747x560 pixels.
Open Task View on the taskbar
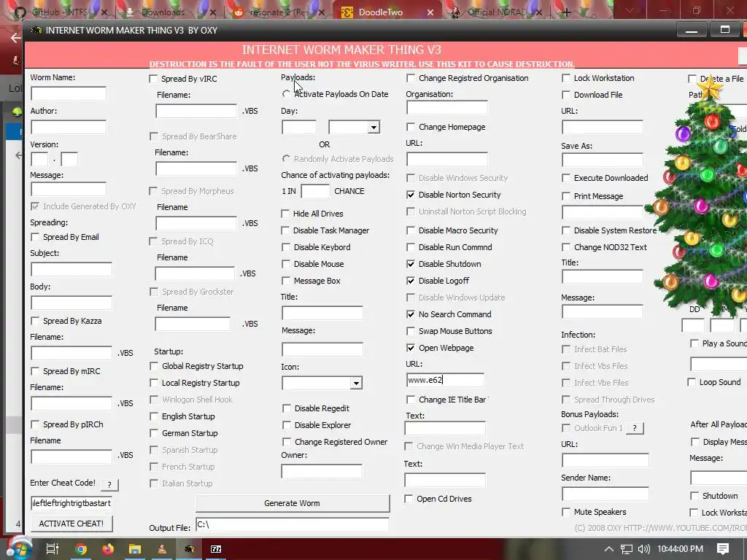point(53,549)
